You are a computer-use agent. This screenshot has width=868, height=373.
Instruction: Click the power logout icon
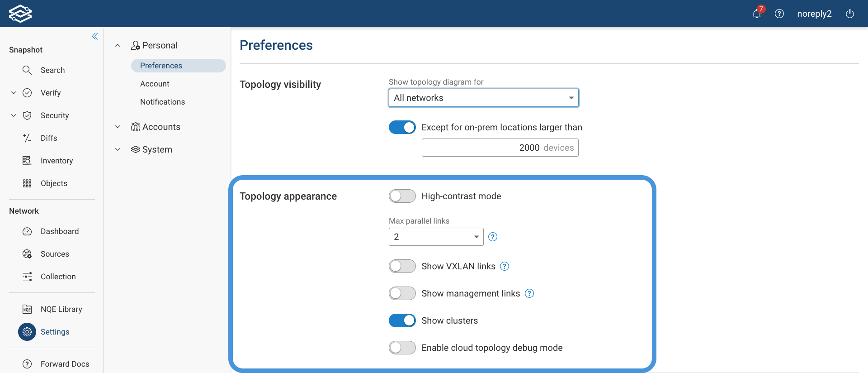(850, 14)
